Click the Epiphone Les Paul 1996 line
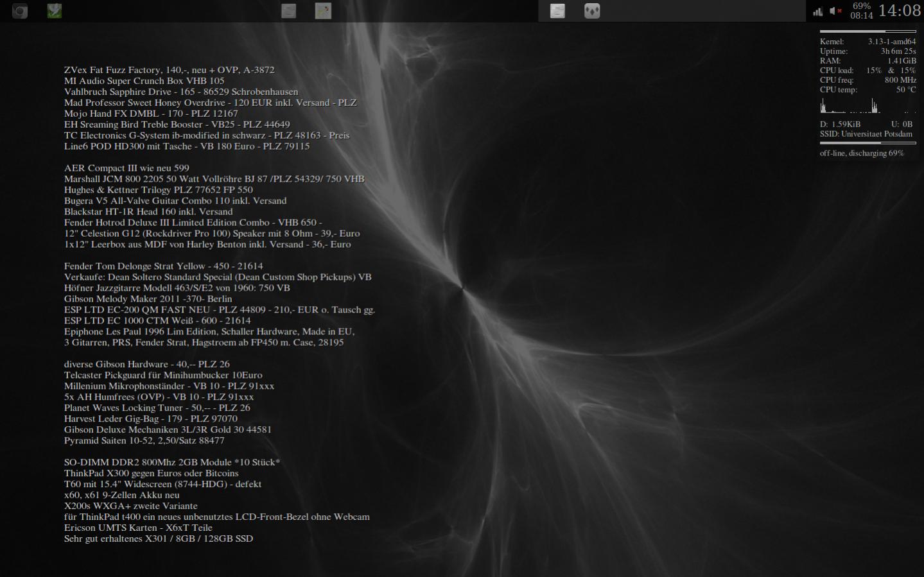The width and height of the screenshot is (924, 577). [x=209, y=332]
